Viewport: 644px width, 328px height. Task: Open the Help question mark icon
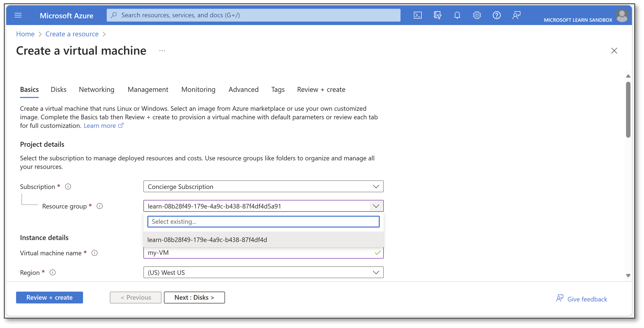tap(496, 15)
